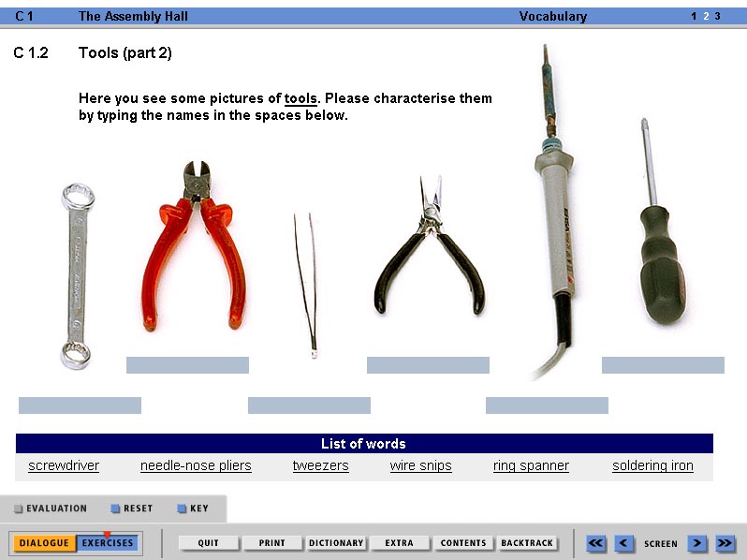
Task: Go back one screen with single-left arrow
Action: click(x=623, y=543)
